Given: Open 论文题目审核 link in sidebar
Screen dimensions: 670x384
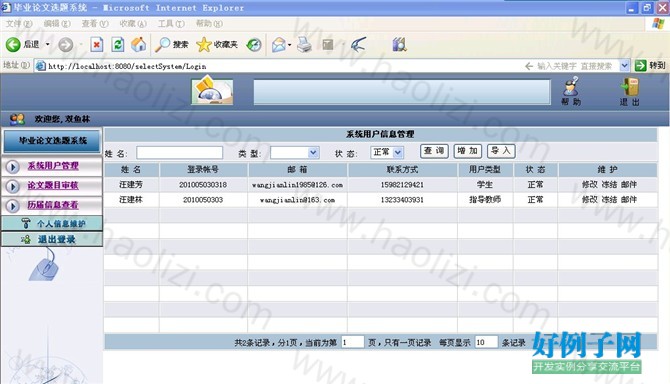Looking at the screenshot, I should pyautogui.click(x=53, y=185).
